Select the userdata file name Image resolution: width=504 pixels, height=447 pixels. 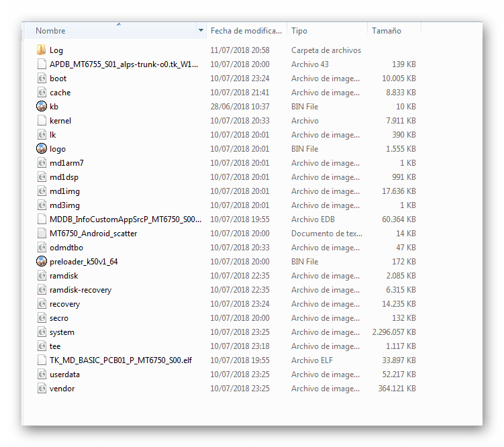click(x=64, y=375)
